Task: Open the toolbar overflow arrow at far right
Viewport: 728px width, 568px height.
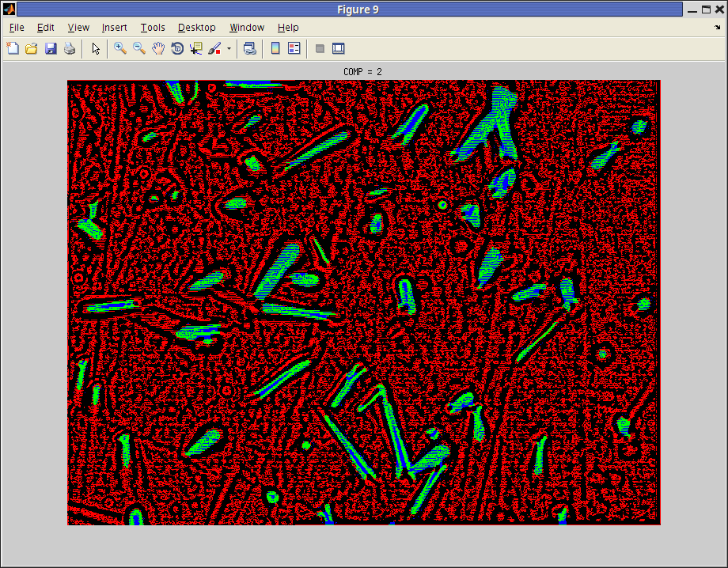Action: click(717, 28)
